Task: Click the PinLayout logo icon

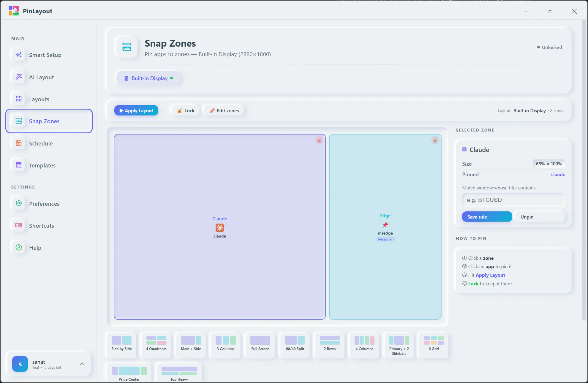Action: [14, 11]
